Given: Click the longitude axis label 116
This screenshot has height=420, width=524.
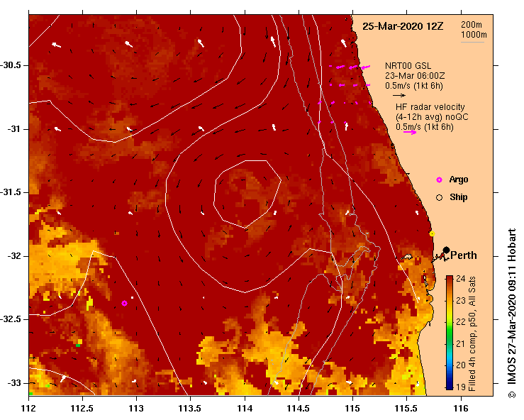Looking at the screenshot, I should 461,409.
